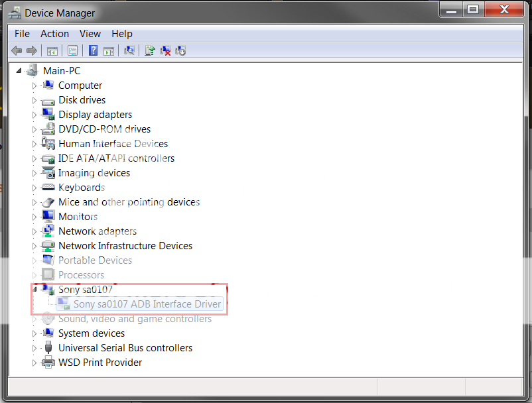The image size is (532, 403).
Task: Click the Action Center style toolbar icon
Action: point(109,51)
